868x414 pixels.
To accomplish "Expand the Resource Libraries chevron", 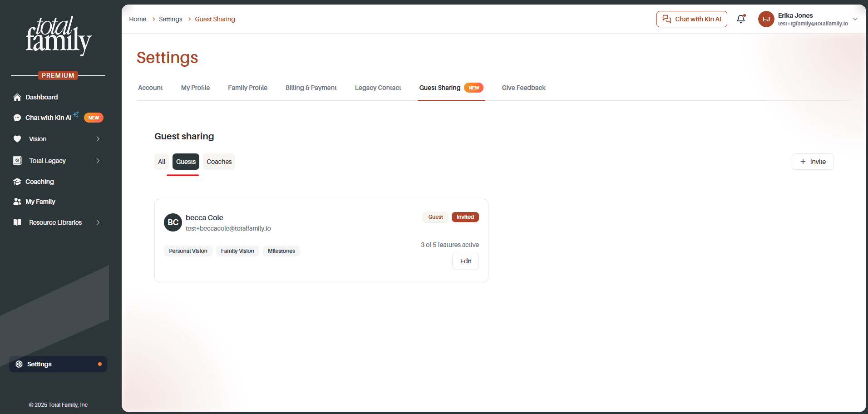I will (98, 222).
